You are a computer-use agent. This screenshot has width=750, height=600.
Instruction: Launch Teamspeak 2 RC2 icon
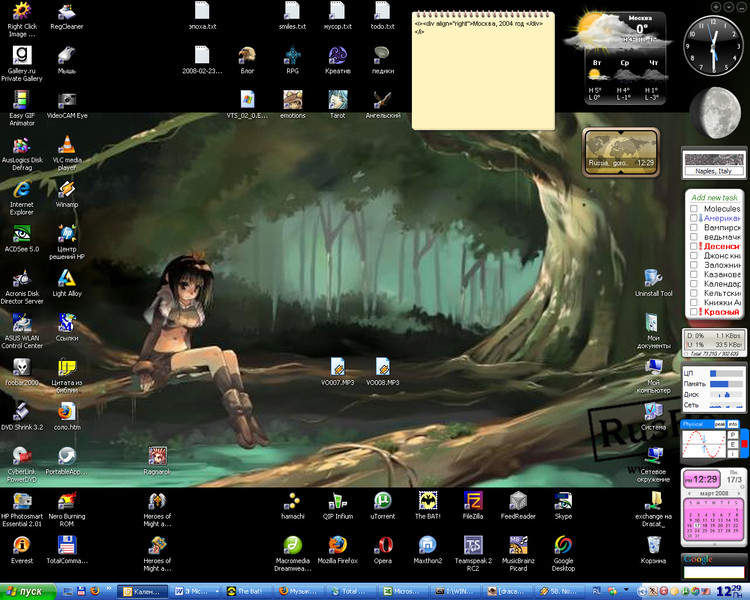(473, 553)
